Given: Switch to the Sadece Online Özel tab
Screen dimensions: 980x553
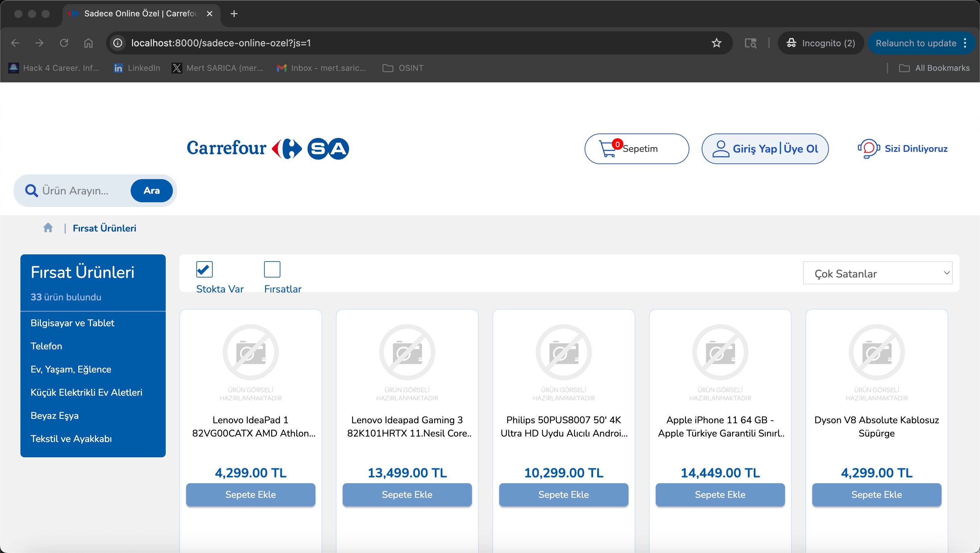Looking at the screenshot, I should click(x=141, y=14).
